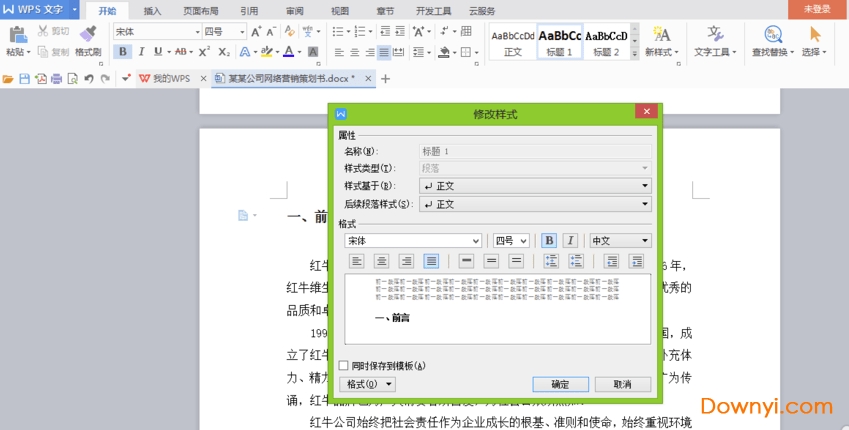Select align left in style dialog
This screenshot has height=430, width=849.
click(356, 261)
